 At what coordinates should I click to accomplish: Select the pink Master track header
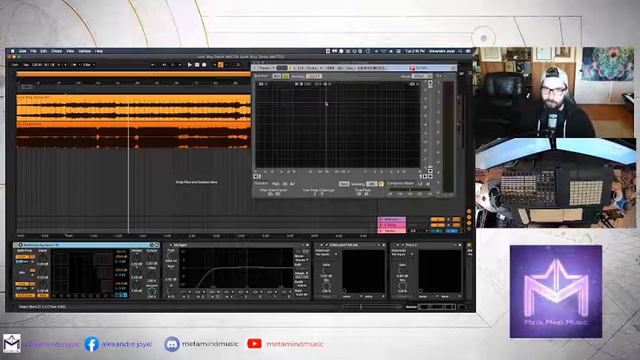point(391,231)
